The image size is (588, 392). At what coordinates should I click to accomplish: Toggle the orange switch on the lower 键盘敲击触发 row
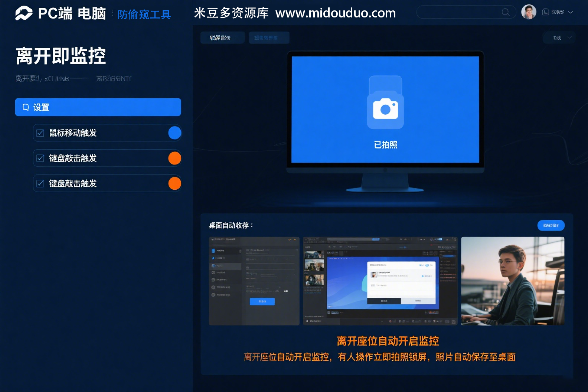[x=174, y=183]
